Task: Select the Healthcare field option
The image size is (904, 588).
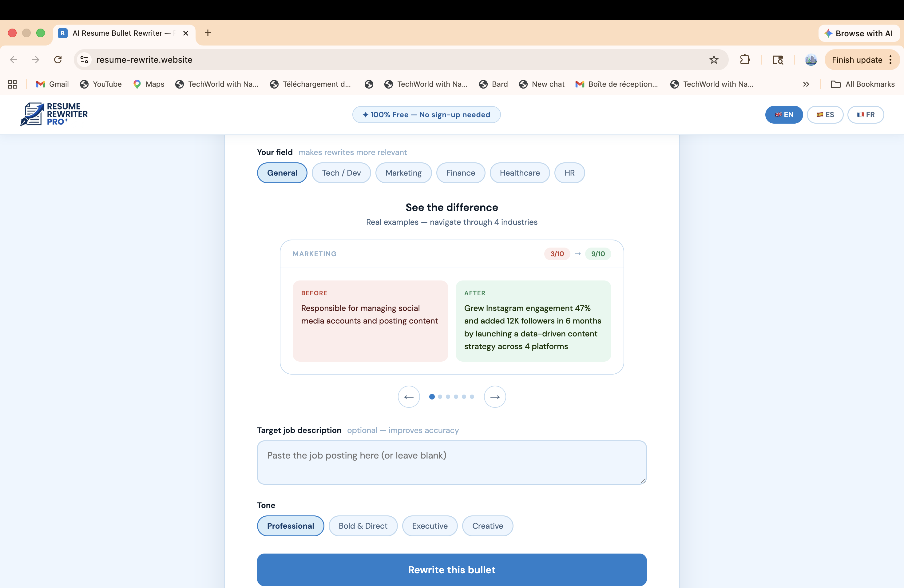Action: pyautogui.click(x=520, y=173)
